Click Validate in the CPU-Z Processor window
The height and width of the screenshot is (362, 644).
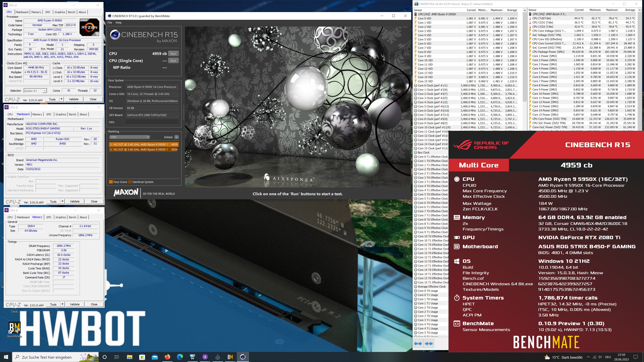(74, 99)
